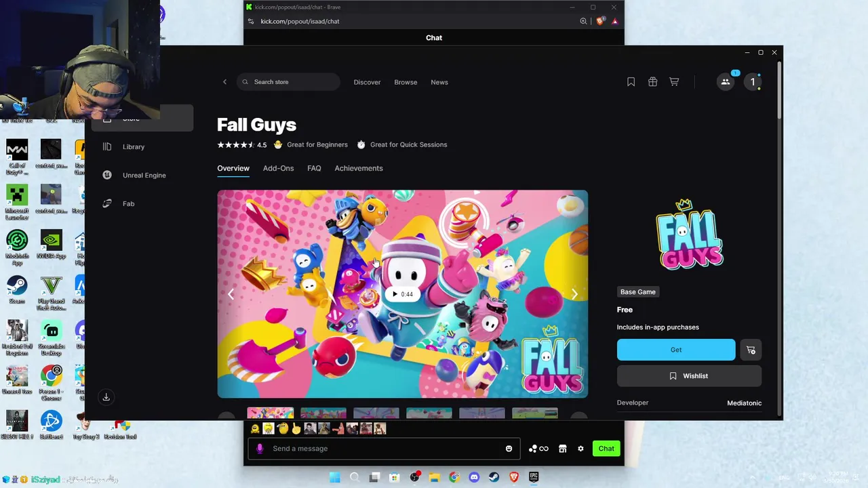This screenshot has height=488, width=868.
Task: Open OBS Studio in the taskbar
Action: [414, 477]
